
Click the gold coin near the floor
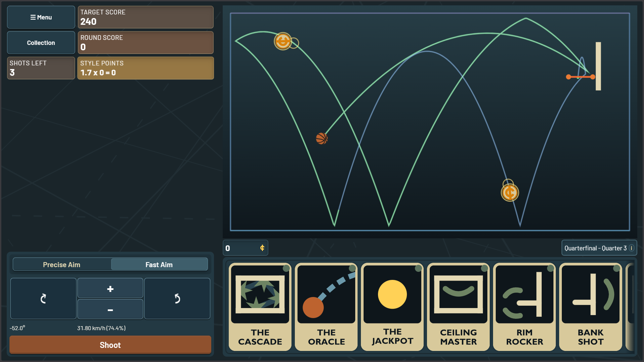pyautogui.click(x=510, y=193)
